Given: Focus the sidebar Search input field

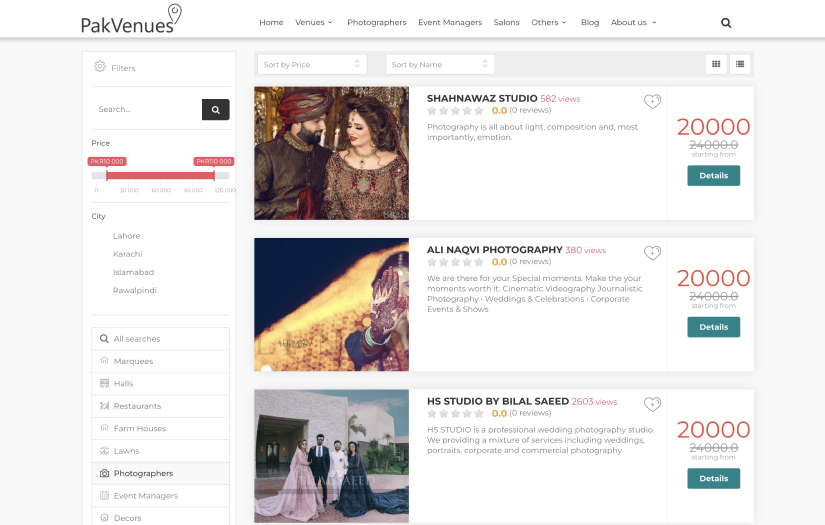Looking at the screenshot, I should point(147,109).
